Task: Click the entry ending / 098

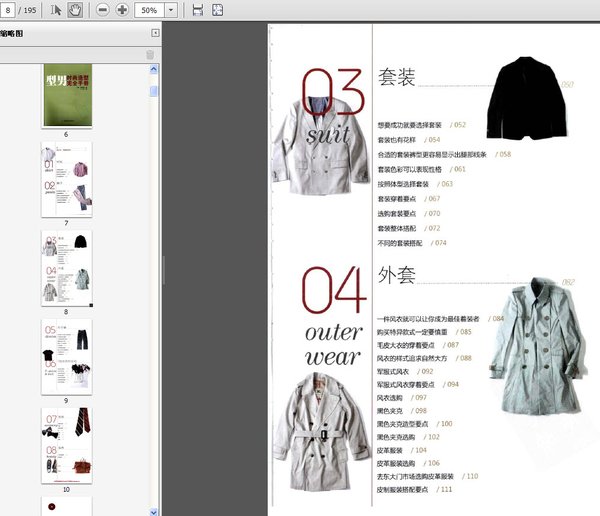Action: (x=402, y=411)
